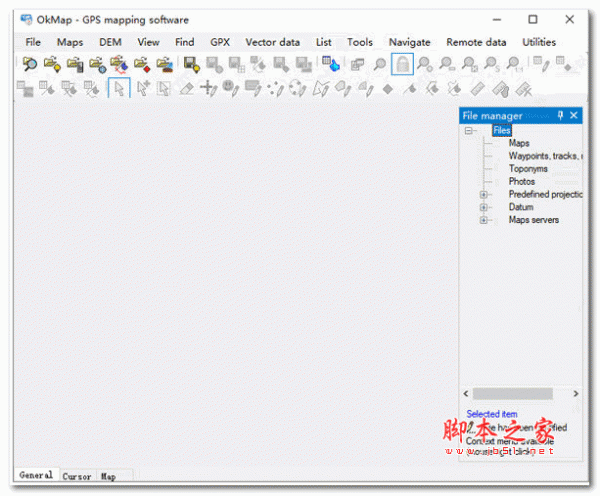The image size is (600, 496).
Task: Select the arrow pointer tool
Action: point(119,89)
